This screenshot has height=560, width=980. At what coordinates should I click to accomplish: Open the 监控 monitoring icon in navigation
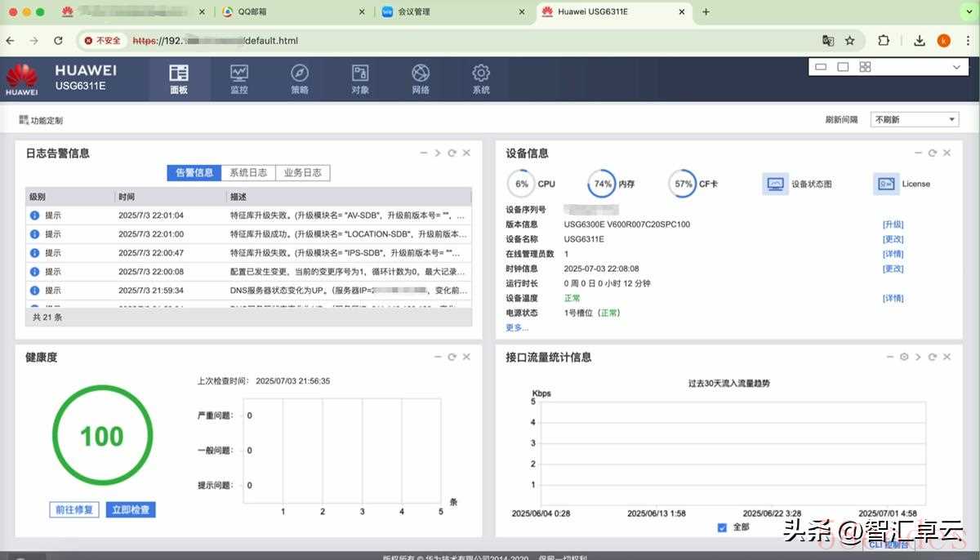click(238, 78)
